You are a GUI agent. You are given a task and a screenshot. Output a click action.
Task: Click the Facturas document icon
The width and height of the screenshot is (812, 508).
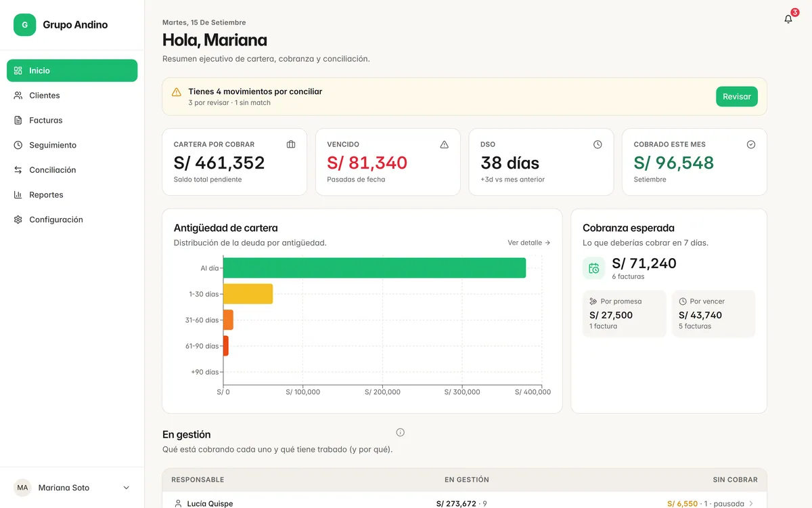[18, 121]
